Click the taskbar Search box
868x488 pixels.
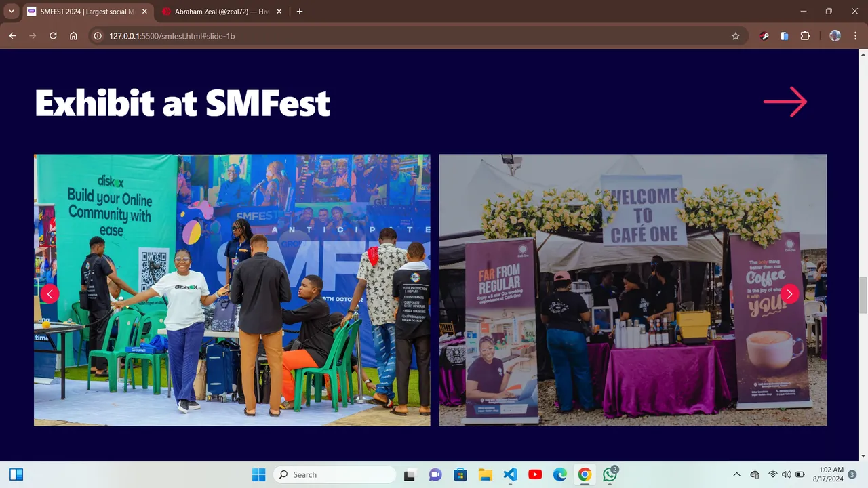pos(335,474)
